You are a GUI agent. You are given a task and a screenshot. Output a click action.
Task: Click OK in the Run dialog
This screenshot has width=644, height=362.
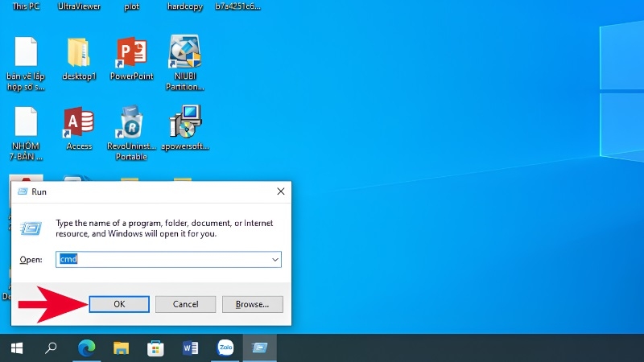[119, 304]
